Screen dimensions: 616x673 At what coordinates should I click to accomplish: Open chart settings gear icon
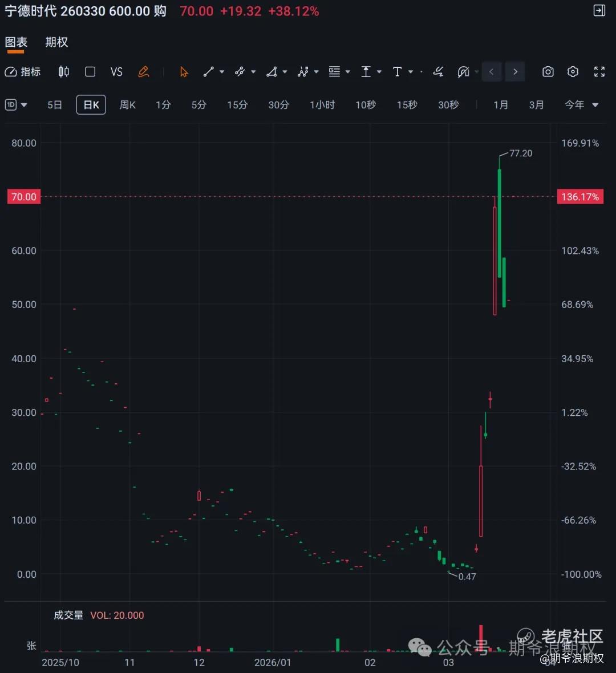[573, 72]
